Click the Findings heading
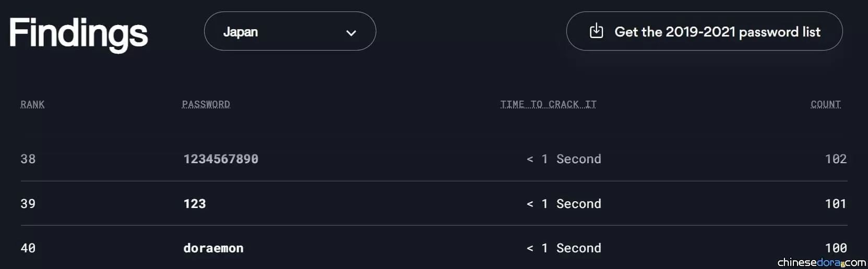The width and height of the screenshot is (868, 269). (x=78, y=34)
